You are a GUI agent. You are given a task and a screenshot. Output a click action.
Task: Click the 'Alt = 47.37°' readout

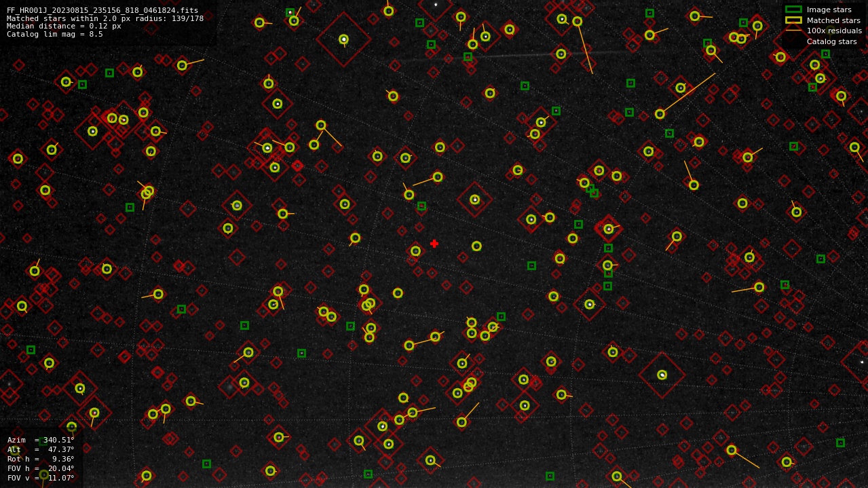(x=41, y=449)
